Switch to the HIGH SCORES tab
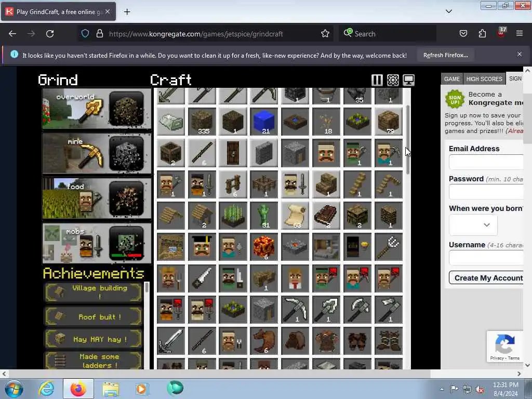 pyautogui.click(x=484, y=79)
